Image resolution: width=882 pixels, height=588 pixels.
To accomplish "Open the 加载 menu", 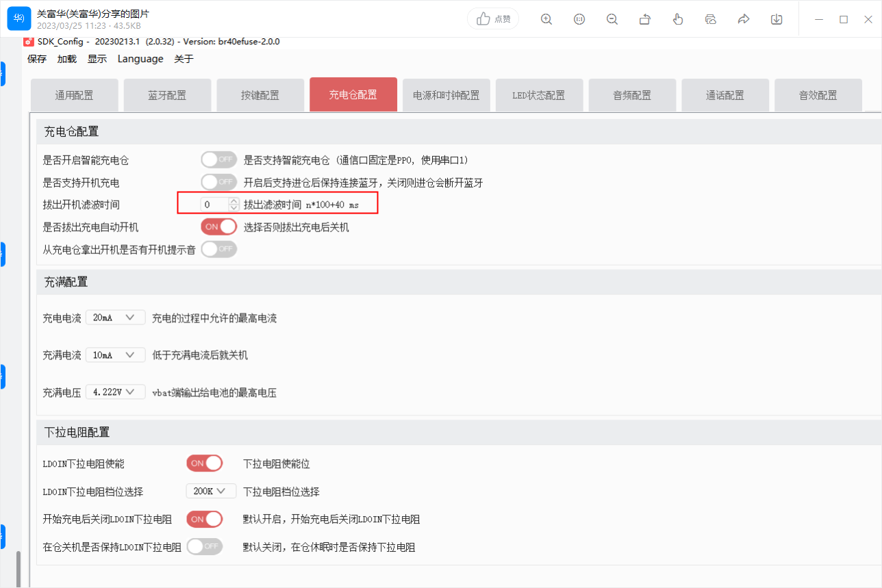I will 67,59.
